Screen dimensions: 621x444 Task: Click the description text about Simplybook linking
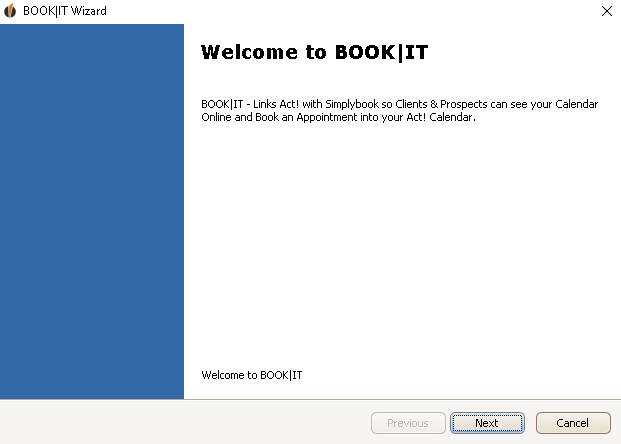399,111
